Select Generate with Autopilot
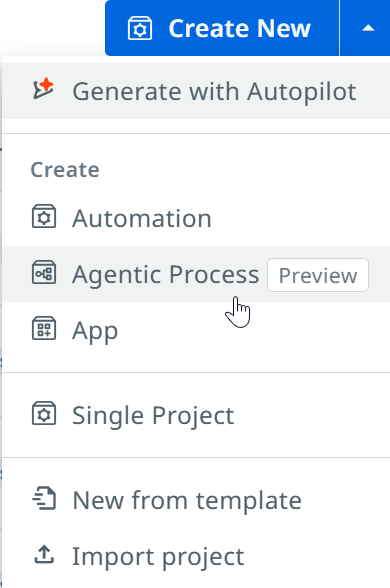This screenshot has width=390, height=588. 196,91
